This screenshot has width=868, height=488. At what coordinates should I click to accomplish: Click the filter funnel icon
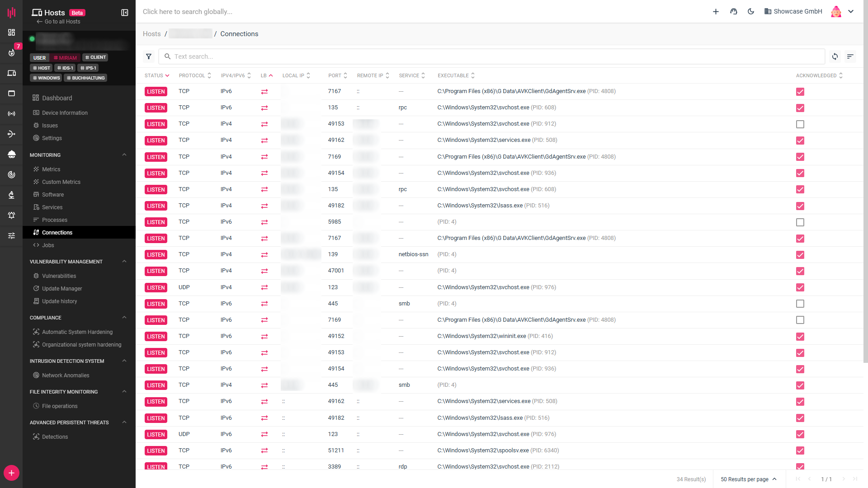point(149,56)
